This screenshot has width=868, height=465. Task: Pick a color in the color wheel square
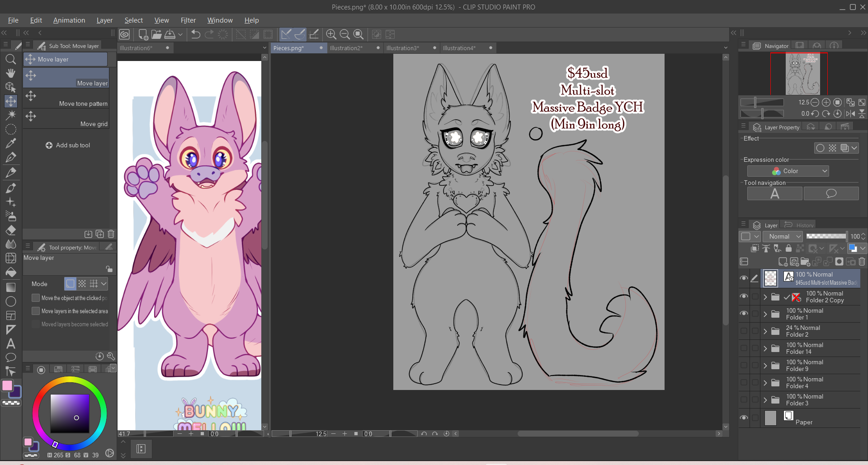coord(70,413)
